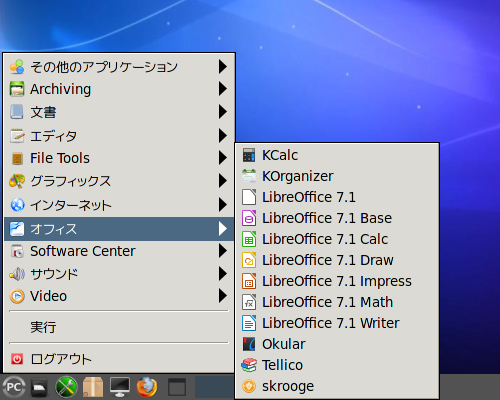Click the KCalc calculator icon
Image resolution: width=500 pixels, height=400 pixels.
[x=249, y=155]
